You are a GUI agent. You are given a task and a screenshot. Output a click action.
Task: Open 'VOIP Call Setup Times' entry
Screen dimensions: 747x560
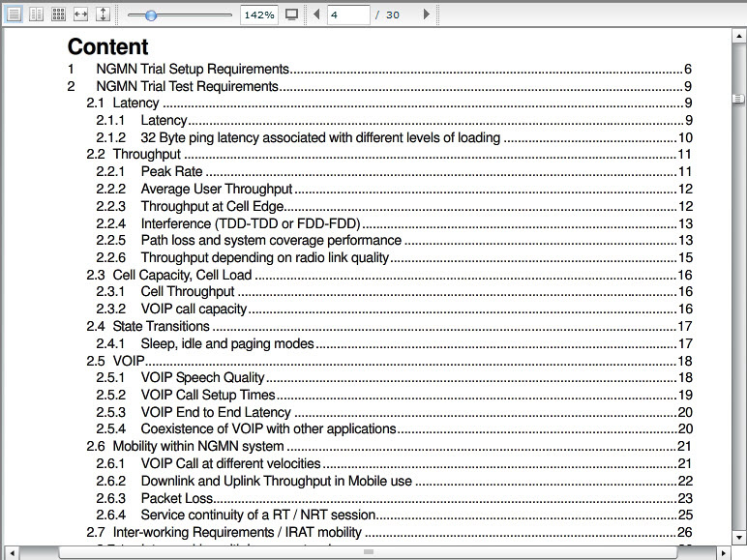[394, 395]
